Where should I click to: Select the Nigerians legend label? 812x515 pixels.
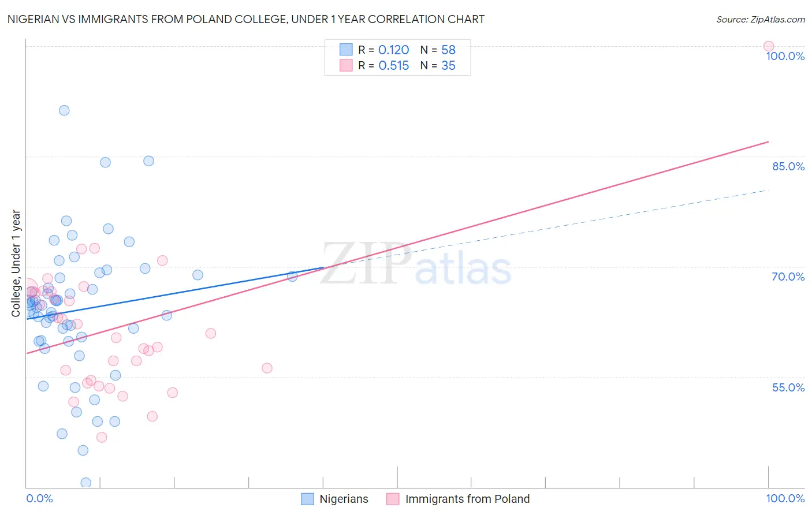(x=344, y=499)
